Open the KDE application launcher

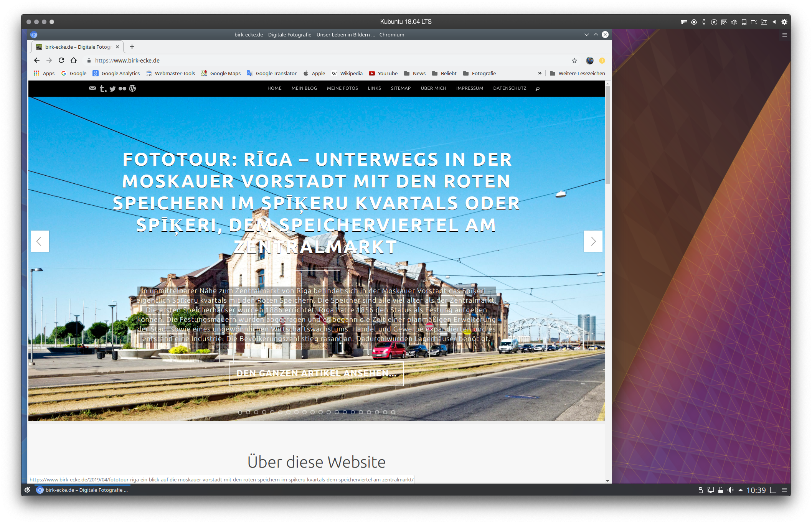coord(27,490)
